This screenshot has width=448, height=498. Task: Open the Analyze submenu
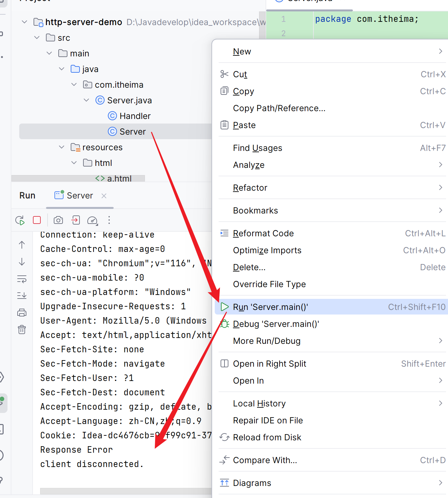pyautogui.click(x=332, y=165)
